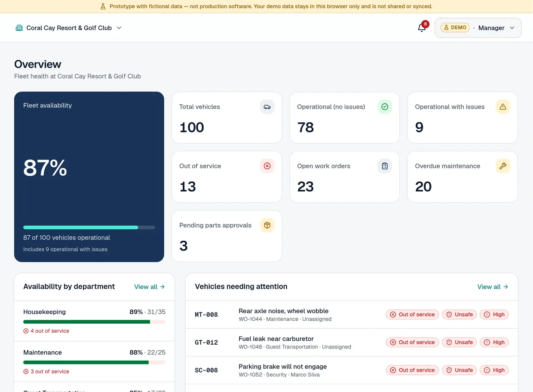Click the red X icon next to '4 out of service'

click(x=26, y=331)
